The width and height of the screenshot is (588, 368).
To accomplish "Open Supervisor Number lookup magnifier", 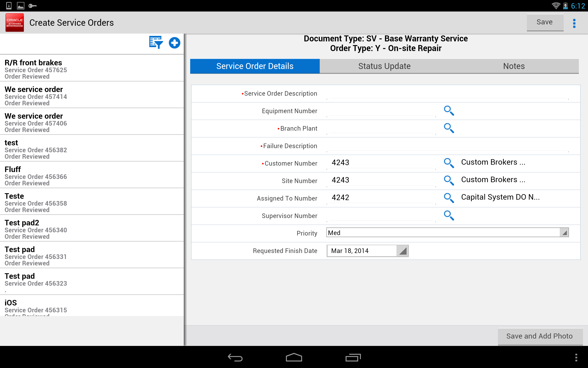I will pyautogui.click(x=449, y=216).
